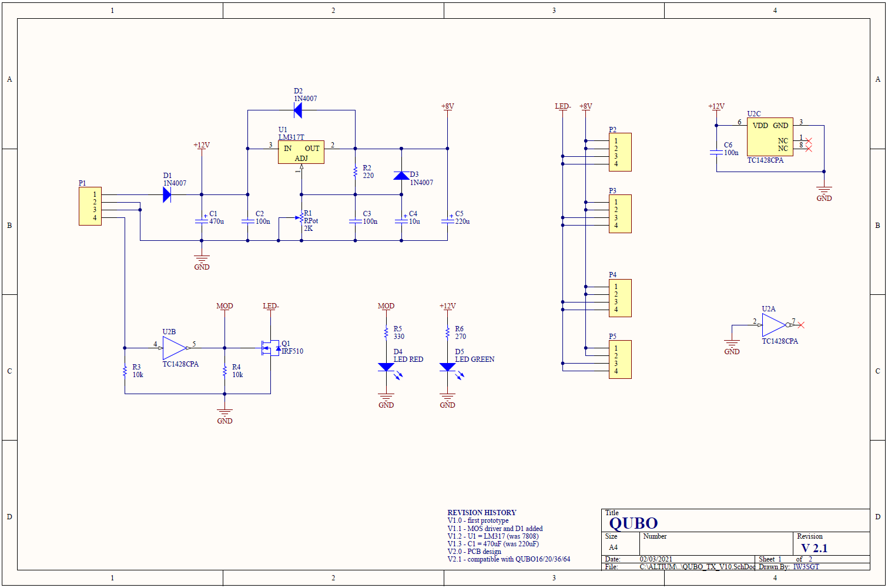Screen dimensions: 888x588
Task: Click the MOD net label above R4
Action: tap(224, 306)
